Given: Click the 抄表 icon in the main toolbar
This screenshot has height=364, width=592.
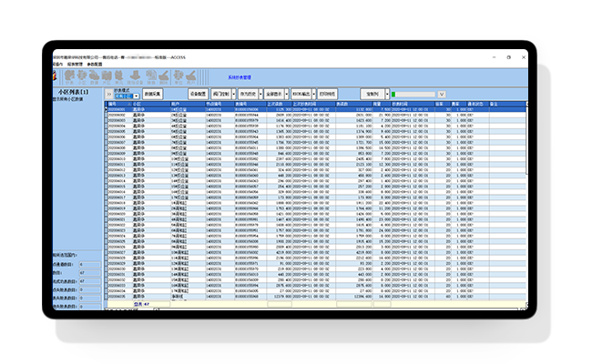Looking at the screenshot, I should click(69, 77).
